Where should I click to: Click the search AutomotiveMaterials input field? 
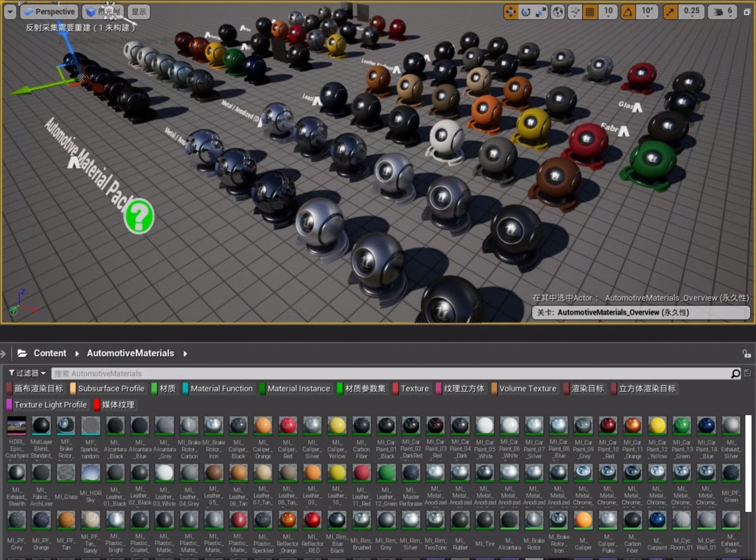point(390,374)
